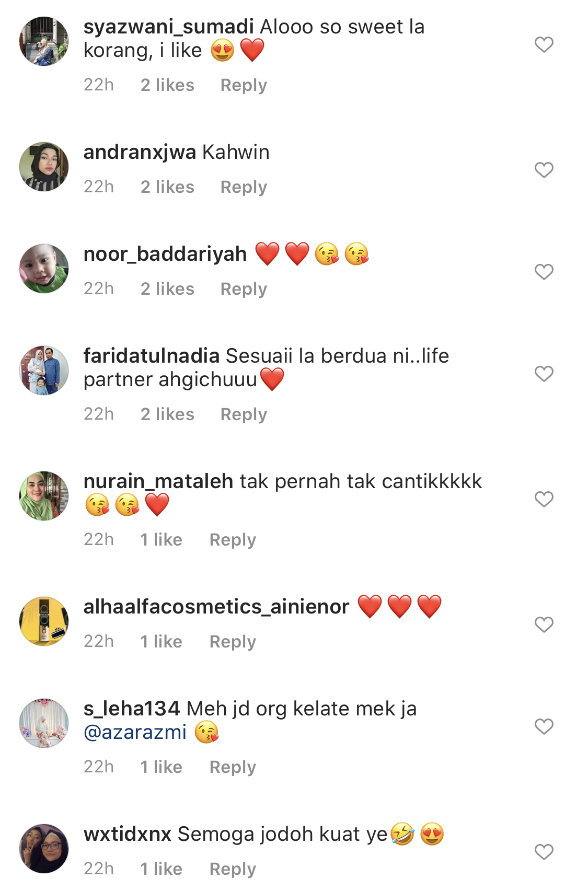
Task: Open andranxjwa's profile picture
Action: 44,167
